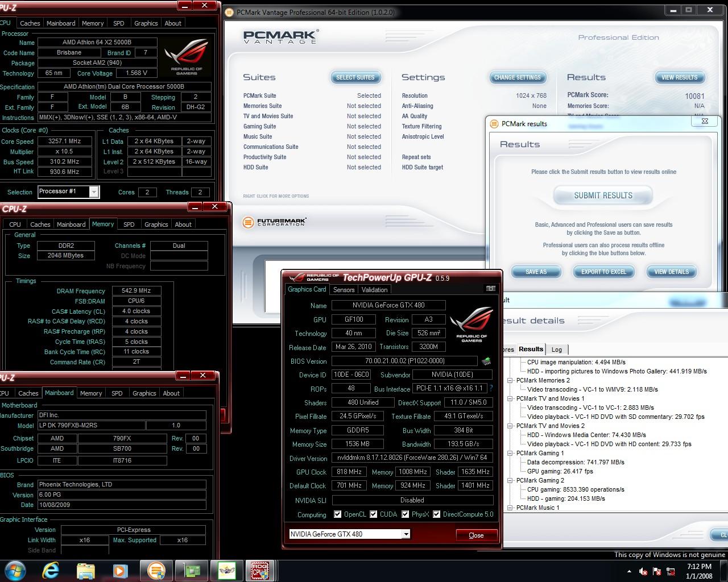Open Mainboard tab in top CPU-Z window

(x=61, y=23)
